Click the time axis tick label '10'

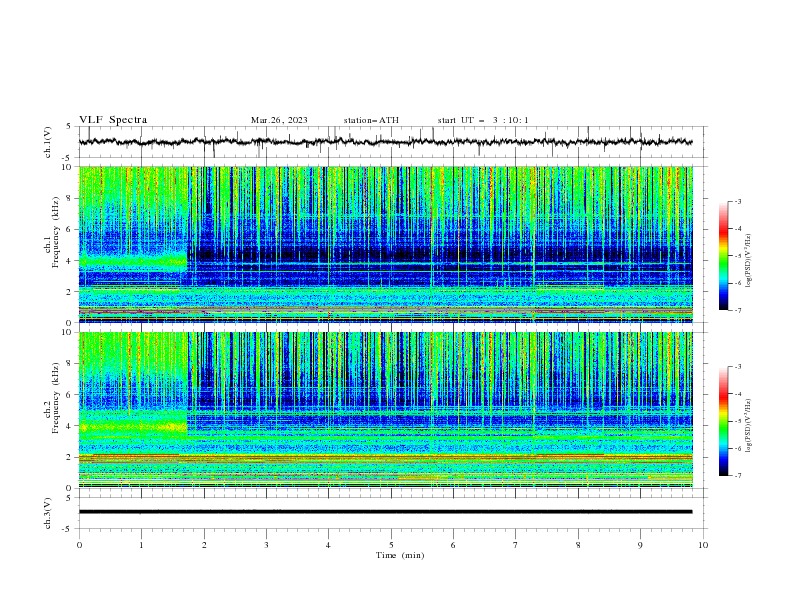(703, 545)
